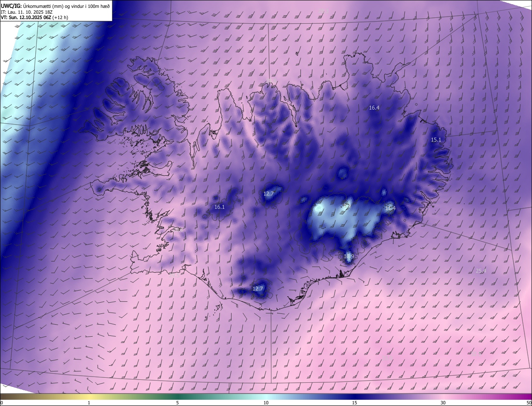Click the 15.1 value on the east coast
The height and width of the screenshot is (406, 532).
[436, 140]
